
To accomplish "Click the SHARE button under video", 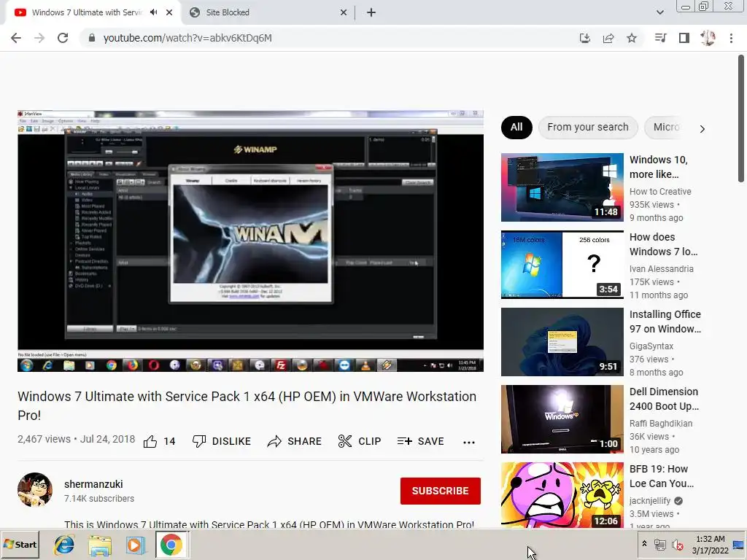I will [295, 441].
